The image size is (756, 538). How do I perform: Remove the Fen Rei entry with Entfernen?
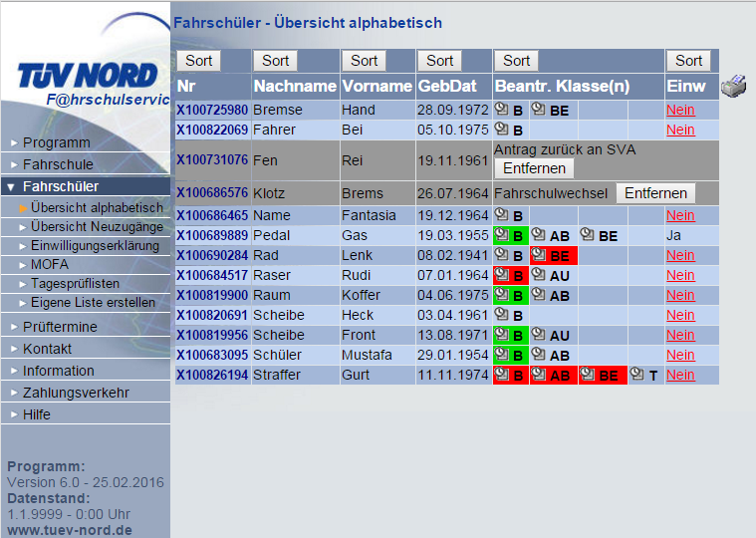pos(534,168)
